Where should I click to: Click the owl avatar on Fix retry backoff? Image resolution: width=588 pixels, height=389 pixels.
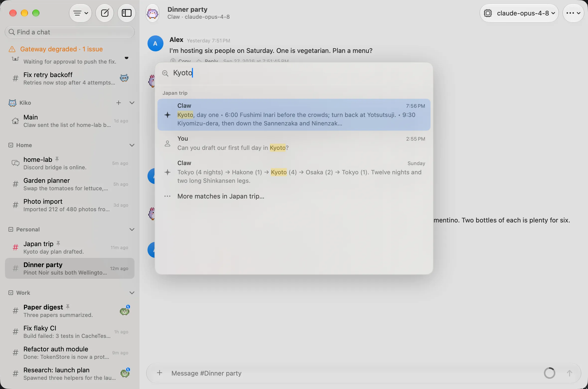(124, 78)
